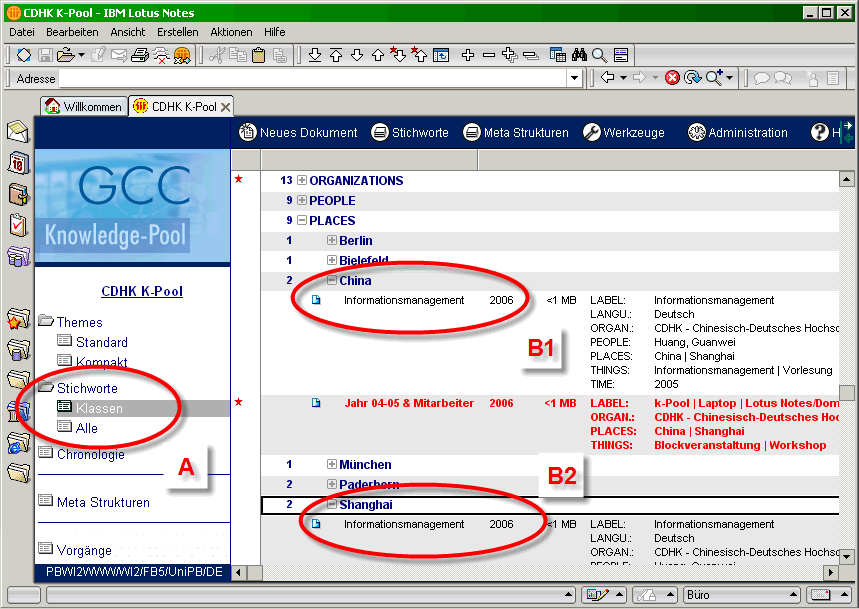Open the Erstellen menu

click(x=177, y=32)
